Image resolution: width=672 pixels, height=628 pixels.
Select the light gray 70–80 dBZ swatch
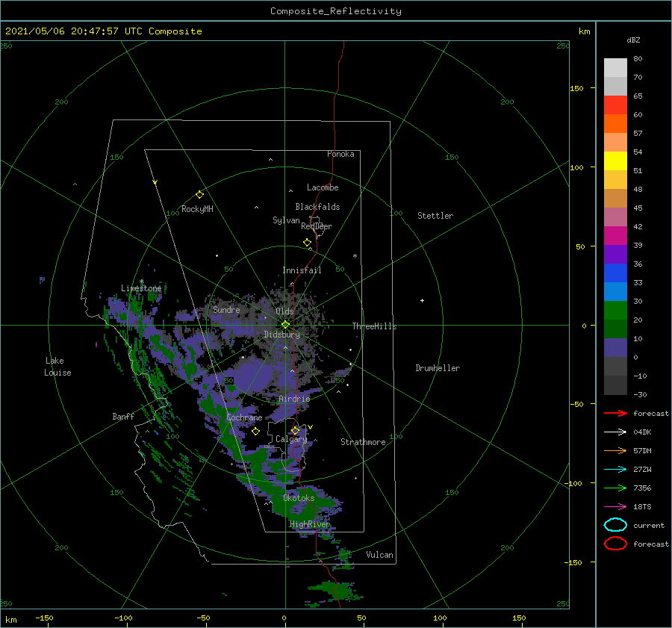[x=615, y=68]
